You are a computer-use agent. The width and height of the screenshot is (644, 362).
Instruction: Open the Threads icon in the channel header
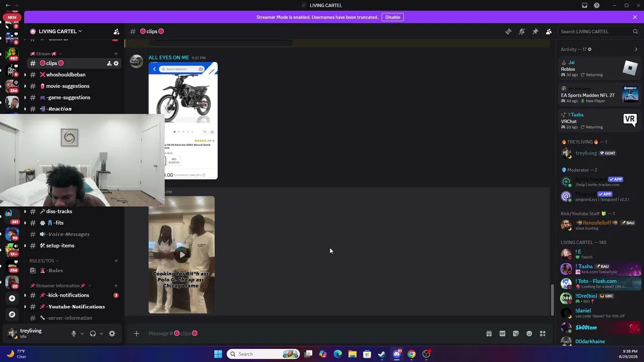[508, 31]
